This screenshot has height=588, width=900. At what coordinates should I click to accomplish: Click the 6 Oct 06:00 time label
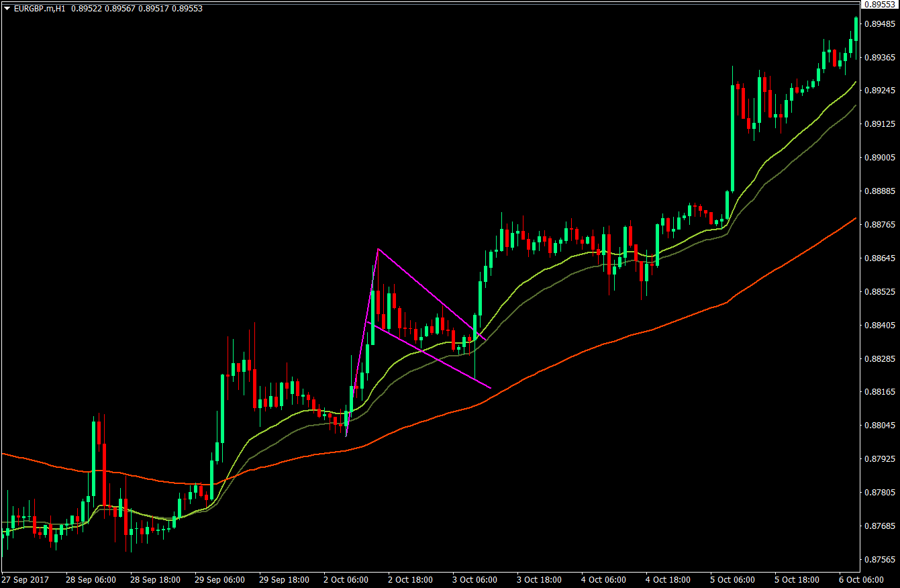point(861,580)
